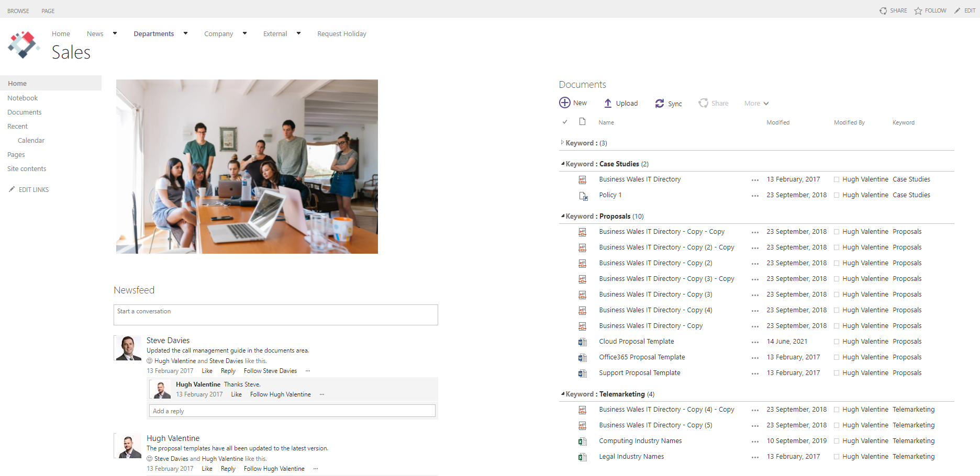Click the New document plus icon
This screenshot has height=476, width=980.
(565, 103)
